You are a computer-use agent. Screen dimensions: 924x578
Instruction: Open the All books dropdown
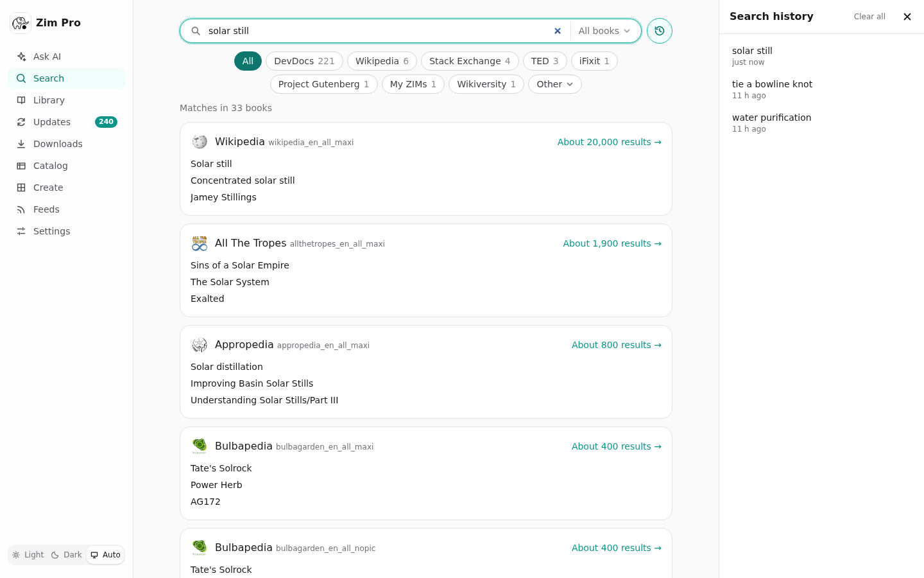click(604, 31)
